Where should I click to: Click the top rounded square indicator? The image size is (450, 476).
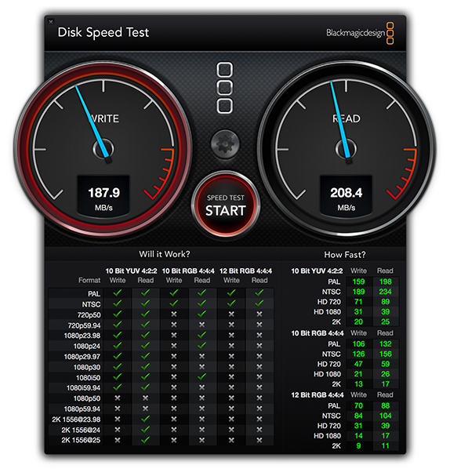click(x=225, y=70)
